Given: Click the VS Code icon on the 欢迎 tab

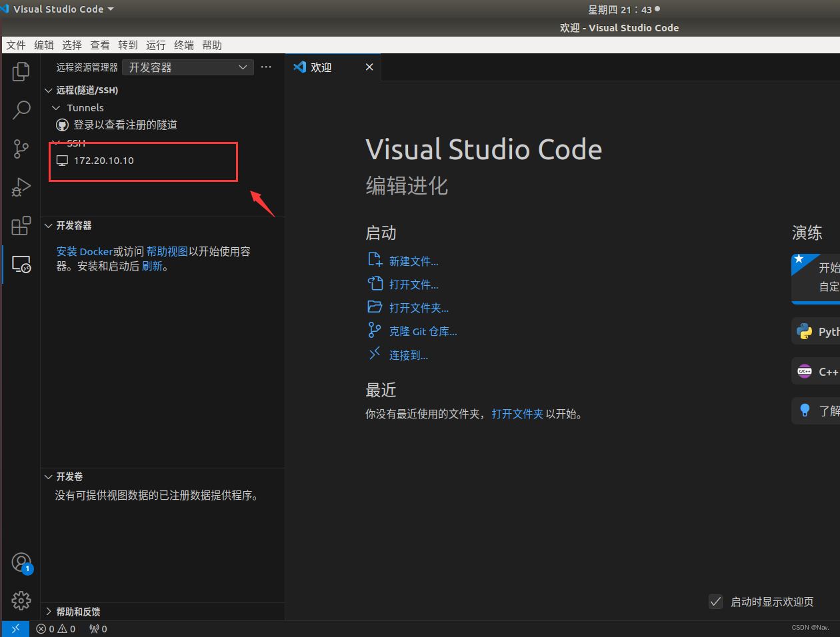Looking at the screenshot, I should point(300,67).
